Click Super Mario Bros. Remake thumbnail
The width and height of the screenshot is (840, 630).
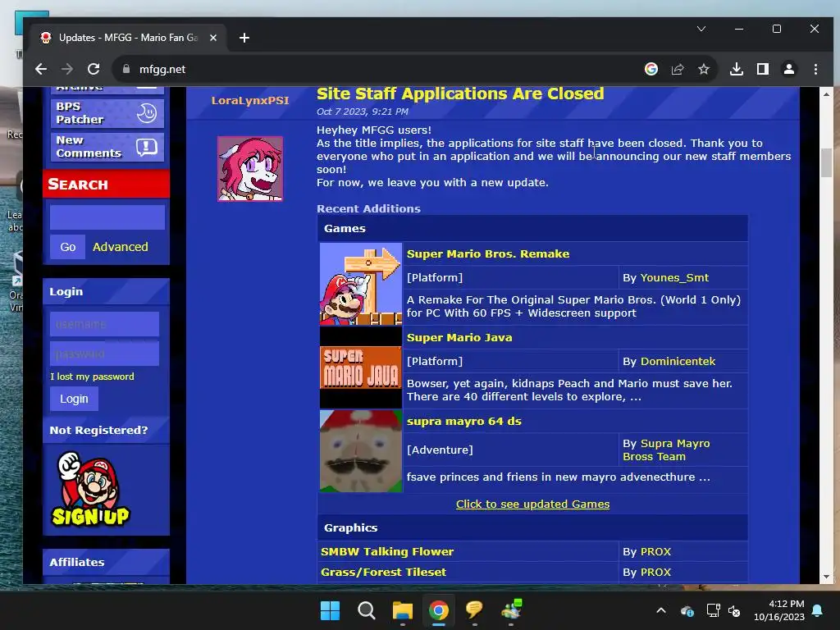click(x=361, y=284)
